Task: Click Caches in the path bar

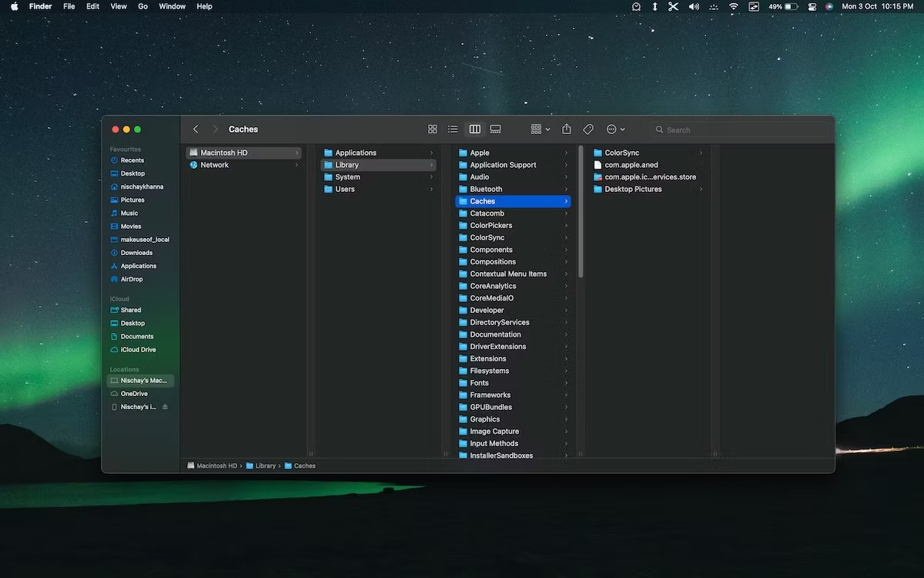Action: [x=300, y=466]
